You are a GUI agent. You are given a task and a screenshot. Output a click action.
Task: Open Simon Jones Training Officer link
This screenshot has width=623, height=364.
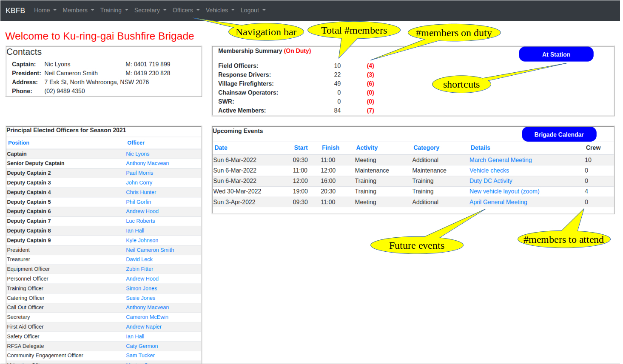(x=141, y=288)
